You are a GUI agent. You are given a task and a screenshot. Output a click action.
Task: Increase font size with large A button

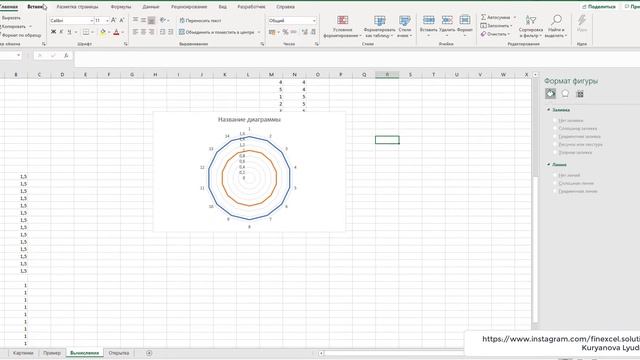pyautogui.click(x=113, y=20)
